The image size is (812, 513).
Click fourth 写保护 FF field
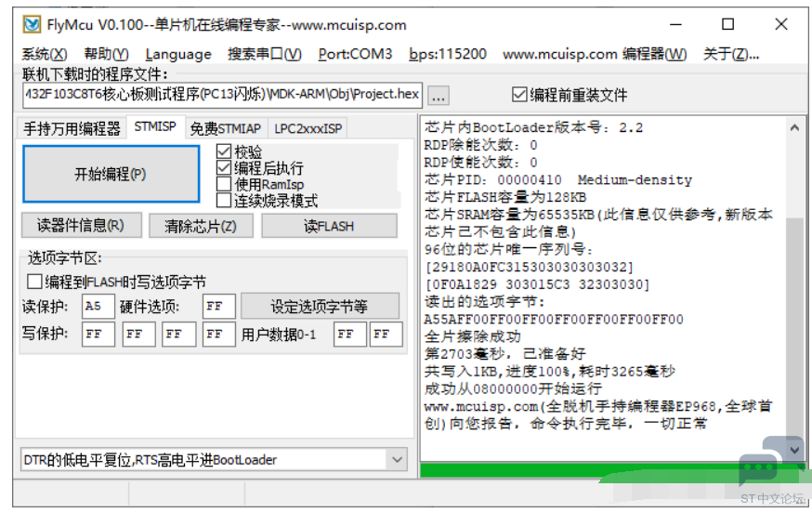point(218,334)
